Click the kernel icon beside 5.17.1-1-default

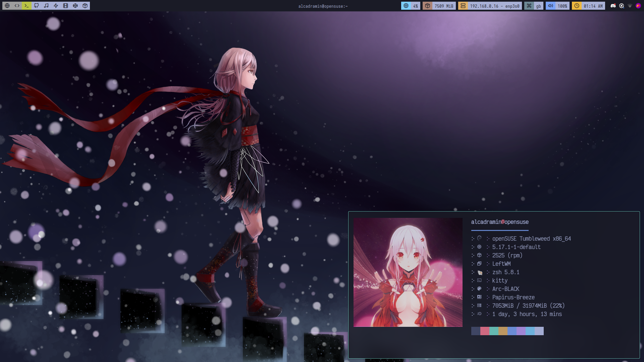[x=479, y=247]
